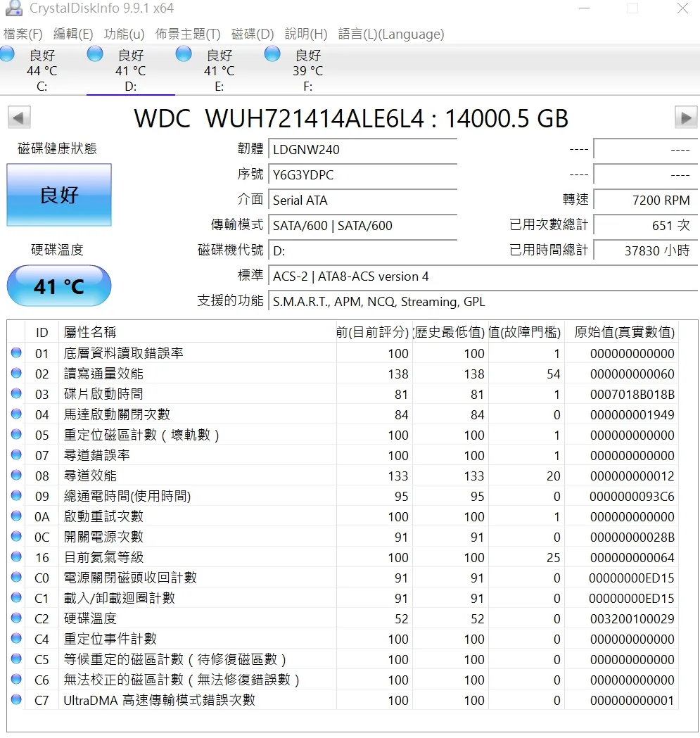Select the 重定位磁區計數（壞軌數）row
The width and height of the screenshot is (700, 738).
coord(343,435)
